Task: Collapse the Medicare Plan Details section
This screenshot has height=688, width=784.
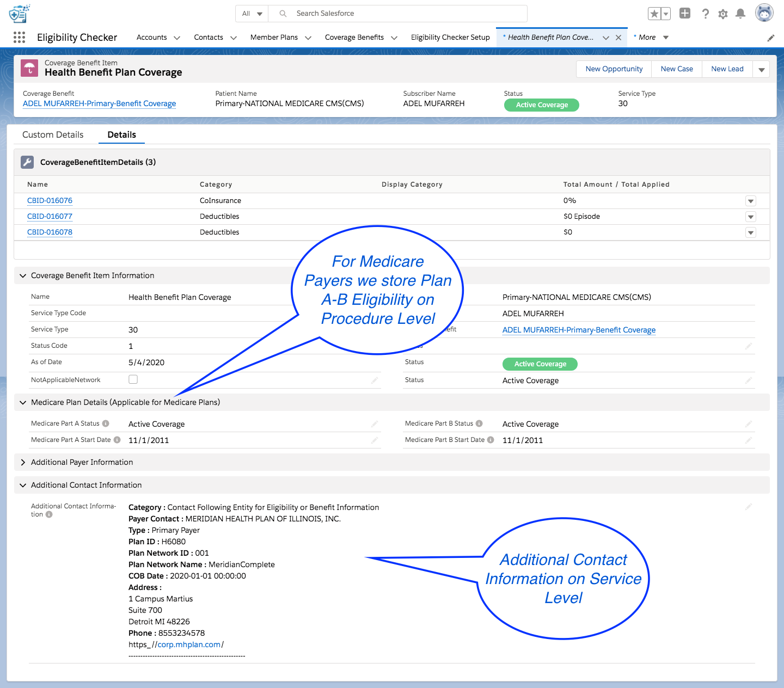Action: click(23, 402)
